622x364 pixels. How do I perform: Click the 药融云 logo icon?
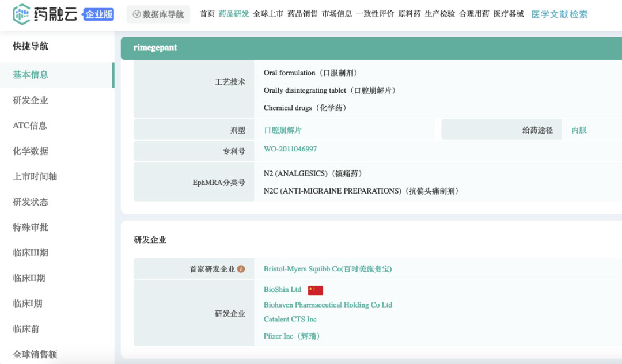21,14
